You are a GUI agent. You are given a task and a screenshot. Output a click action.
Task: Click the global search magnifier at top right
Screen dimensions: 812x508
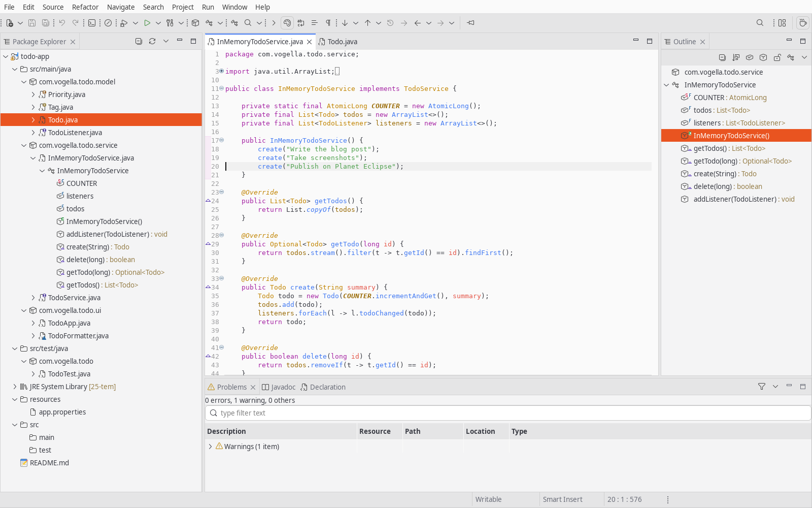point(760,23)
